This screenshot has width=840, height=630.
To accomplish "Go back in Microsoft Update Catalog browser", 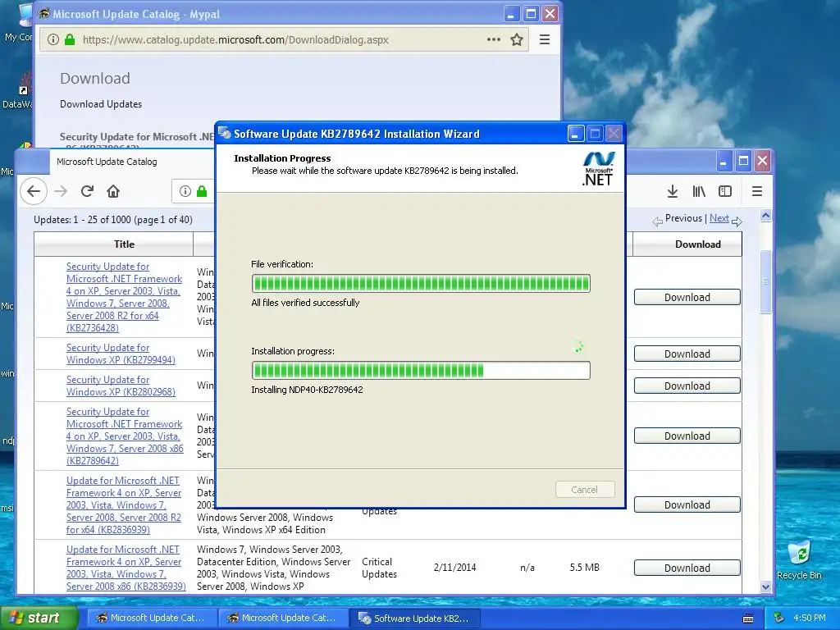I will (34, 191).
